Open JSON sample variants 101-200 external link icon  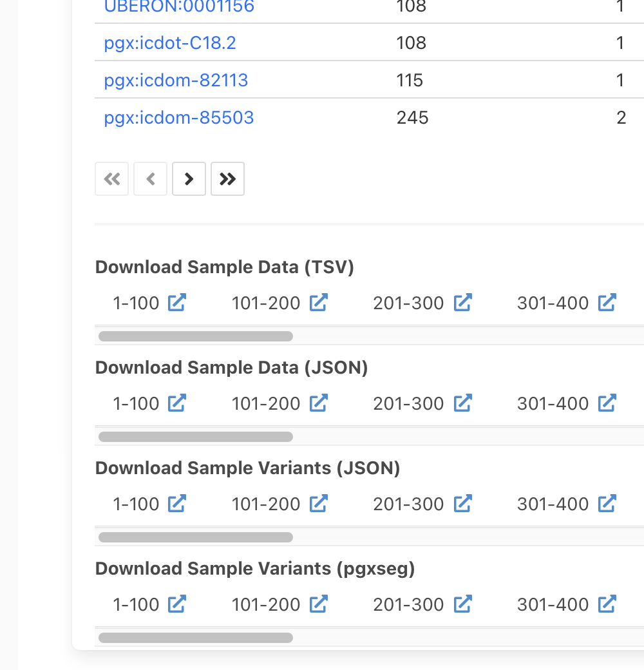coord(319,503)
